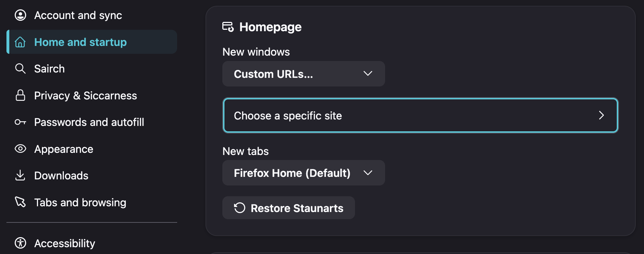Click the Account and sync profile icon
Image resolution: width=644 pixels, height=254 pixels.
pos(20,15)
